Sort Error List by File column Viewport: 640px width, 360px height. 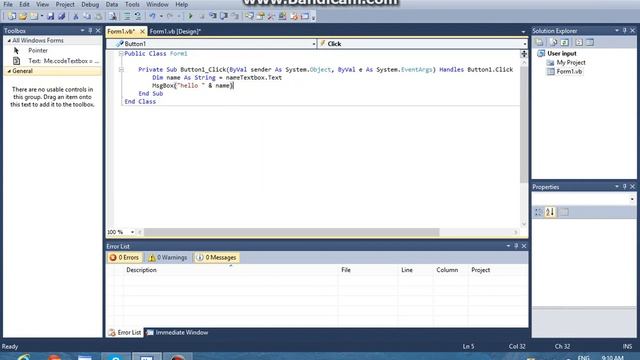click(368, 270)
